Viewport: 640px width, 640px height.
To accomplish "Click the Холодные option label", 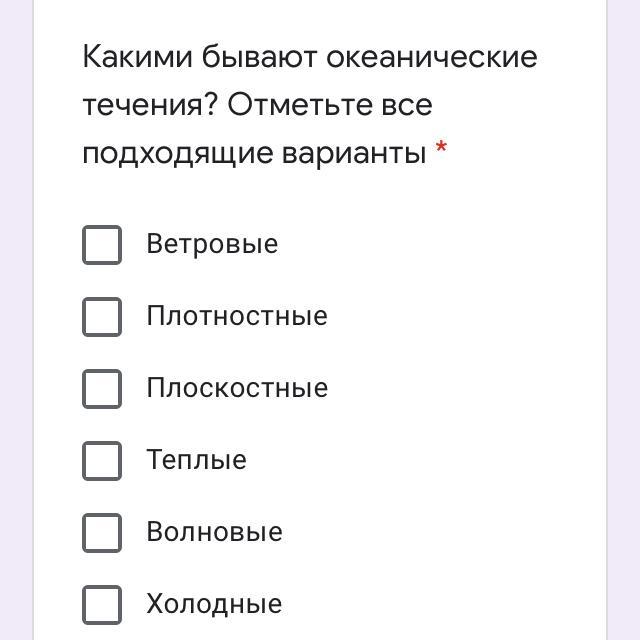I will 214,605.
